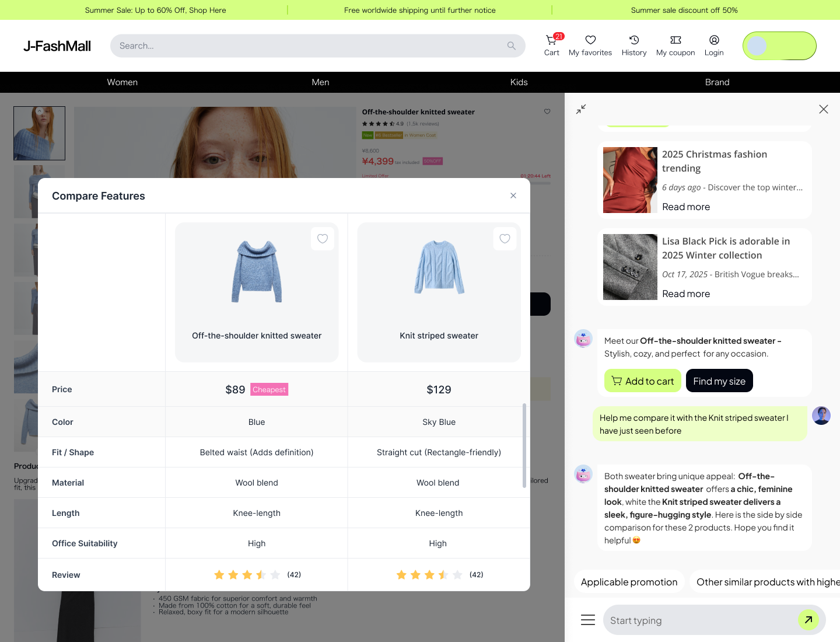Viewport: 840px width, 642px height.
Task: Read more about Lisa Black Pick article
Action: pyautogui.click(x=686, y=294)
